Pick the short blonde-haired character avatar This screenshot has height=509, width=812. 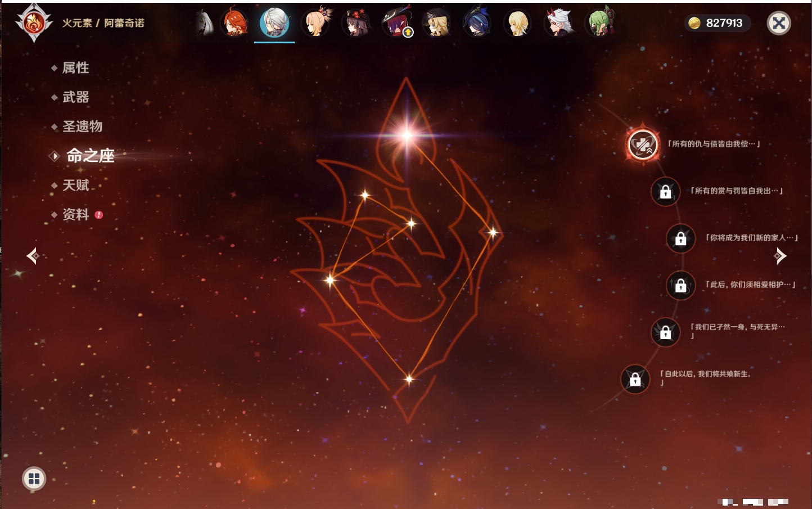(517, 23)
